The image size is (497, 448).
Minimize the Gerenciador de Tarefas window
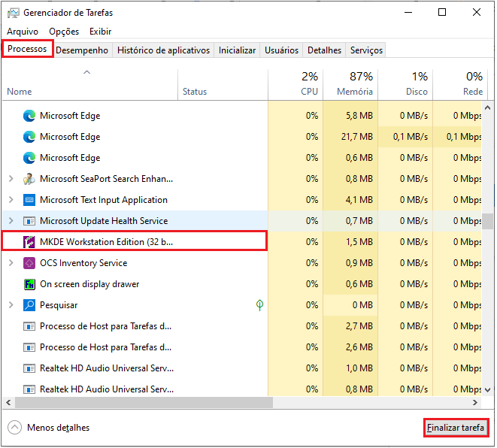pos(408,12)
